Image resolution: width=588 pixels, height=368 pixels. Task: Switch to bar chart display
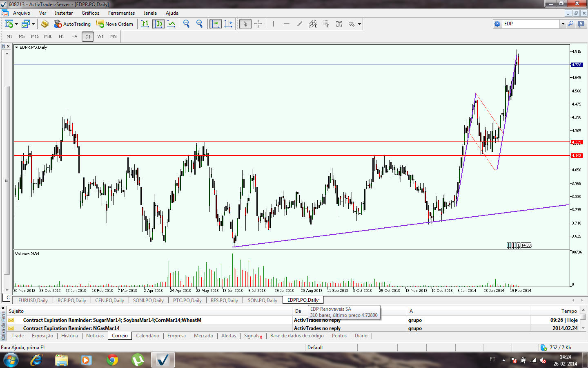145,24
